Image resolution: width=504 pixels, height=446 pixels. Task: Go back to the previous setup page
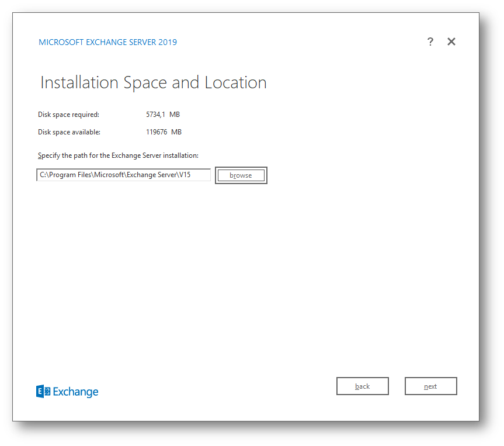(363, 386)
